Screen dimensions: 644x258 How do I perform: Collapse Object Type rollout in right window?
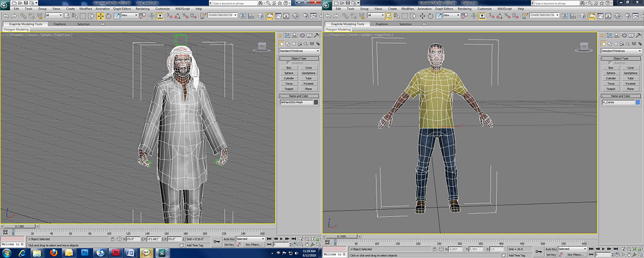621,58
